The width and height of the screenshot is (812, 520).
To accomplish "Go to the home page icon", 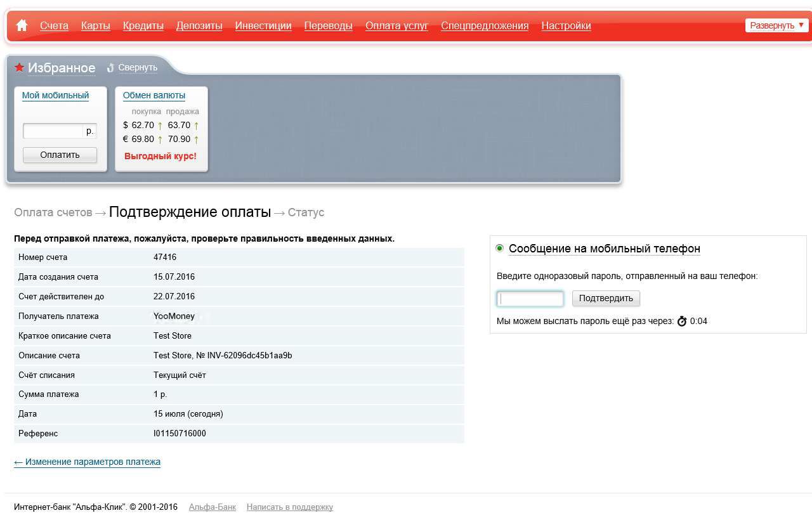I will coord(22,25).
